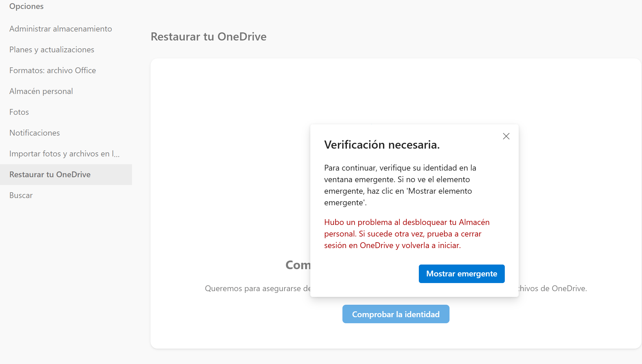Go to Planes y actualizaciones
642x364 pixels.
click(52, 50)
